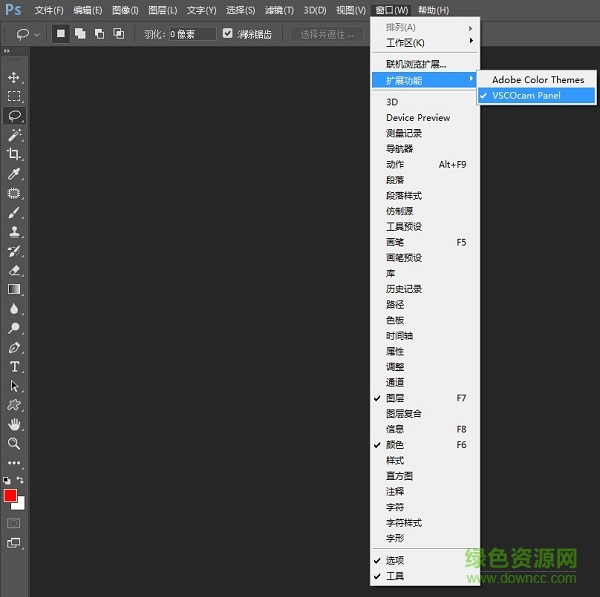Open the 历史记录 panel from the menu
Viewport: 600px width, 597px height.
point(404,289)
